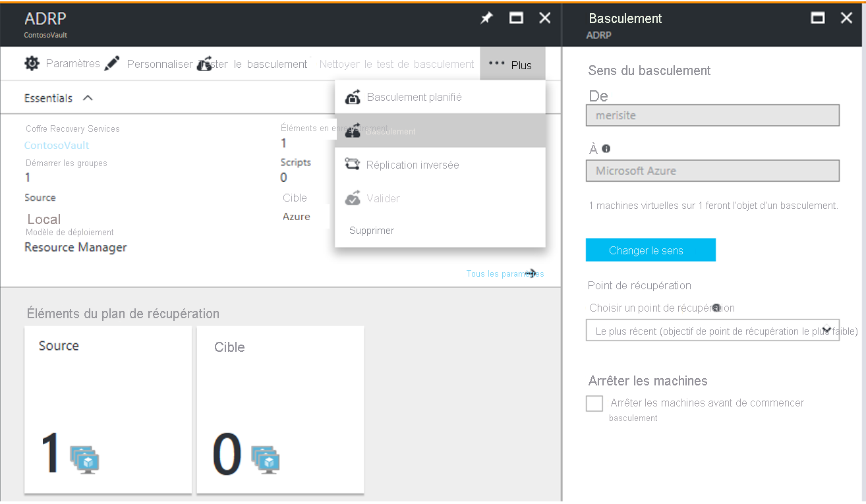Click the Personnaliser pencil icon
Viewport: 866px width, 504px height.
(x=112, y=63)
